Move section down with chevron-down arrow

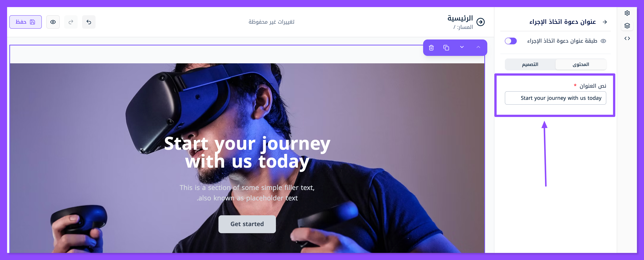click(462, 47)
